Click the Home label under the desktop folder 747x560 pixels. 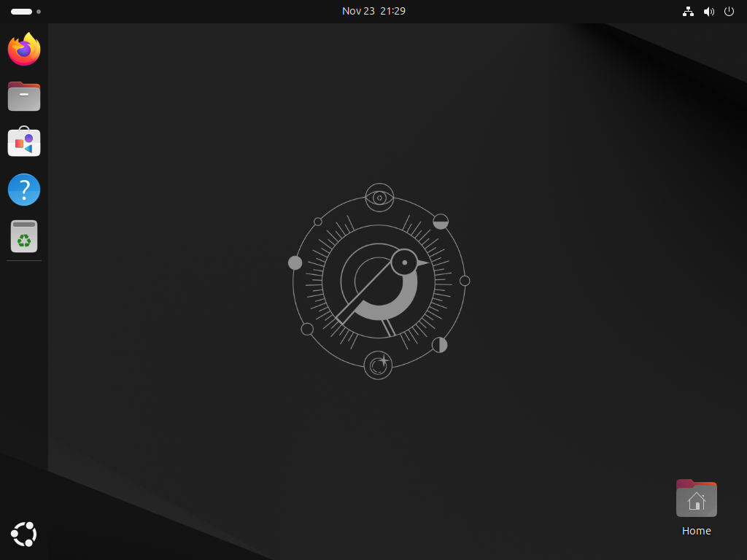click(696, 531)
